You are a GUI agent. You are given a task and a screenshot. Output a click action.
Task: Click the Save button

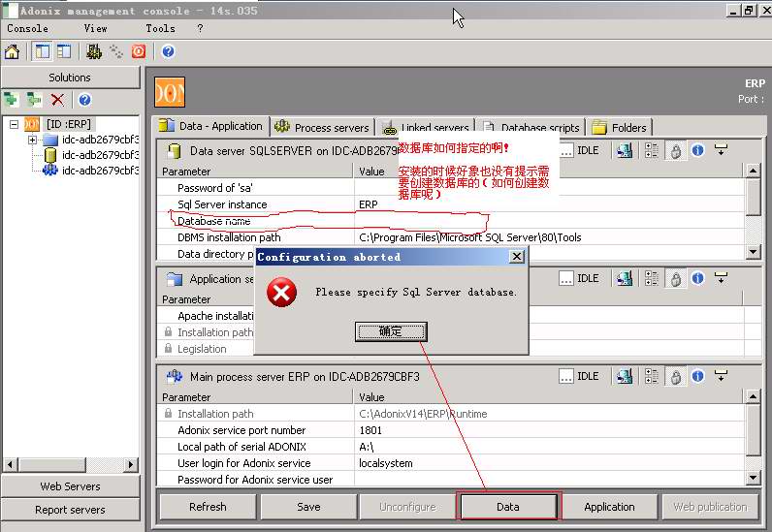[x=308, y=507]
